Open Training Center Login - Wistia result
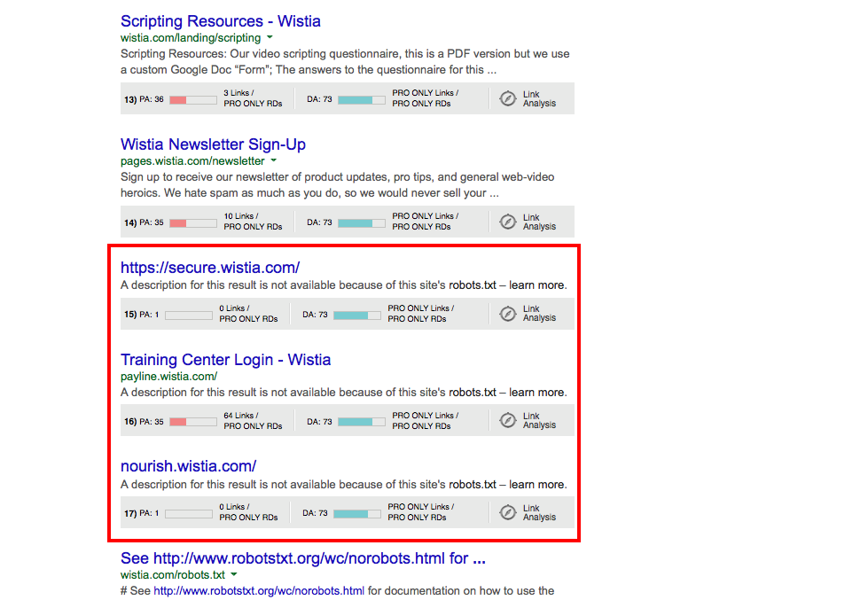Screen dimensions: 868x600 coord(225,360)
